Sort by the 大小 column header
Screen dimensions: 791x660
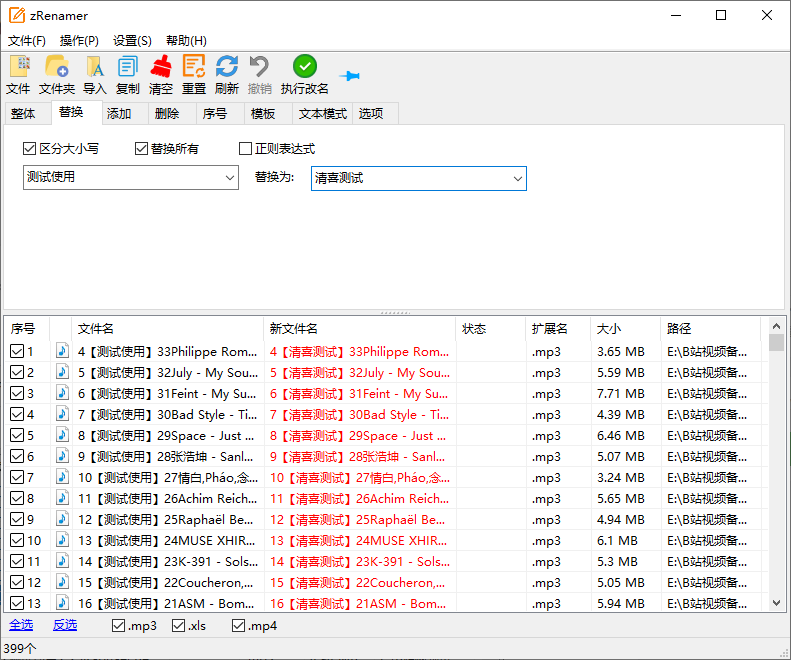click(x=609, y=328)
